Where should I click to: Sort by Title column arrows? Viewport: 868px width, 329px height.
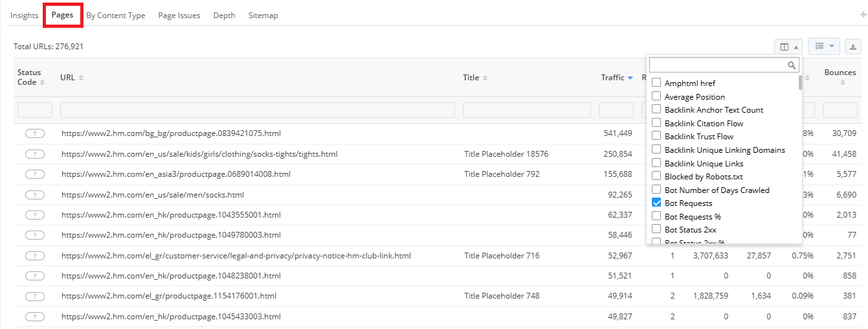[x=485, y=78]
